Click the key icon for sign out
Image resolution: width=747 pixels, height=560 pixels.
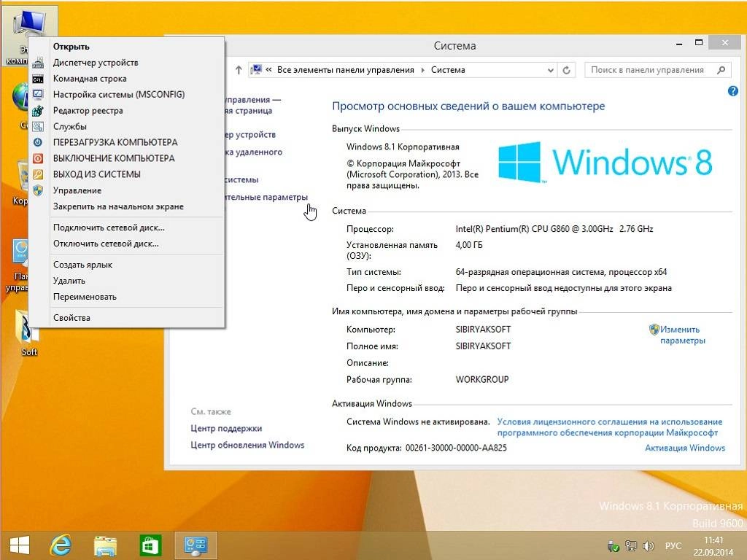(x=38, y=174)
